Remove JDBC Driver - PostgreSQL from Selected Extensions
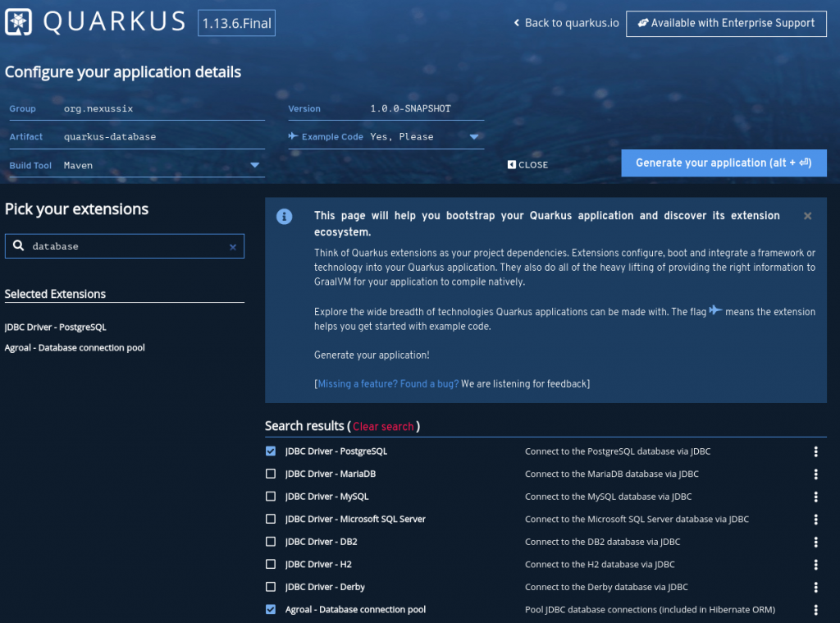Viewport: 840px width, 623px height. 55,327
